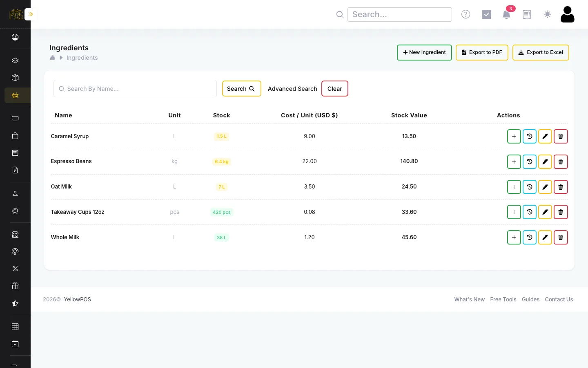Open the Free Tools footer link
Viewport: 588px width, 368px height.
point(503,299)
